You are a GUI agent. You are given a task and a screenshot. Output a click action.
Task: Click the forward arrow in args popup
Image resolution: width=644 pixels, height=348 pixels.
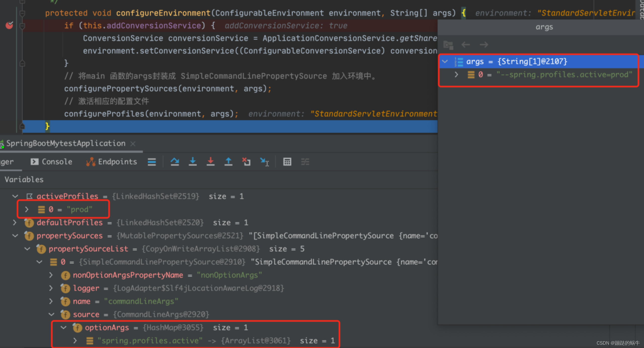[484, 45]
